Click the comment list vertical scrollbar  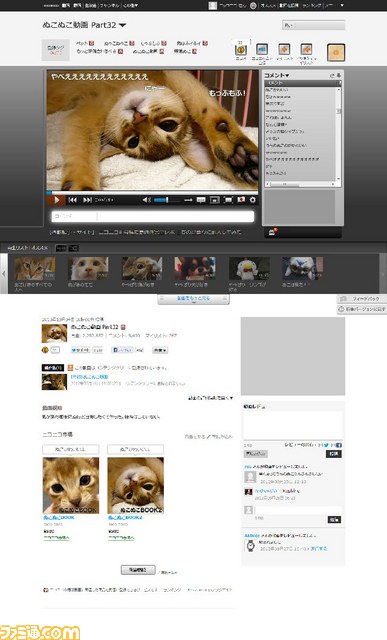tap(338, 133)
